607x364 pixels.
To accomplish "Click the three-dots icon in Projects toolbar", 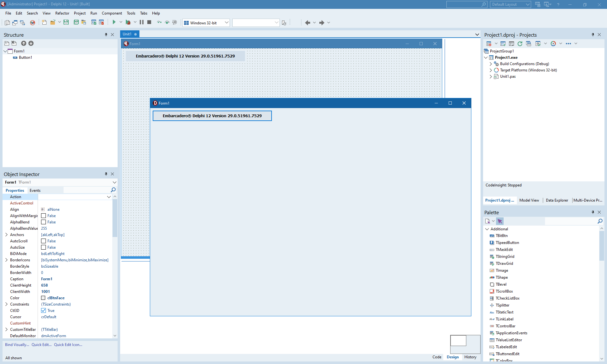I will (x=568, y=44).
